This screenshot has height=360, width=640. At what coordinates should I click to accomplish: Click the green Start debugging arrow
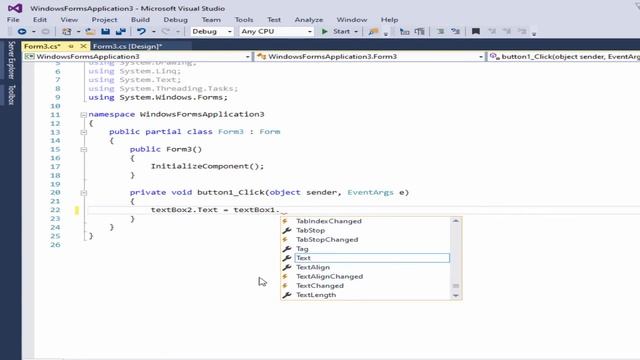pos(324,31)
